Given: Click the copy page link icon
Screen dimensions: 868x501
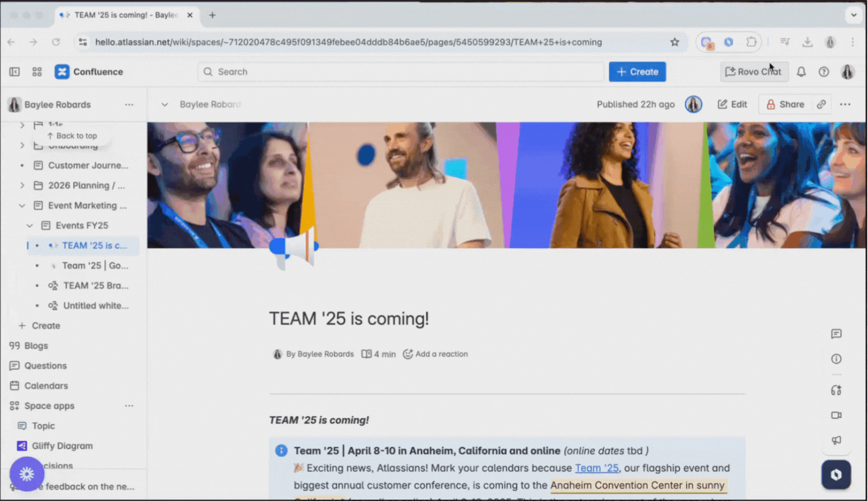Looking at the screenshot, I should pos(821,104).
